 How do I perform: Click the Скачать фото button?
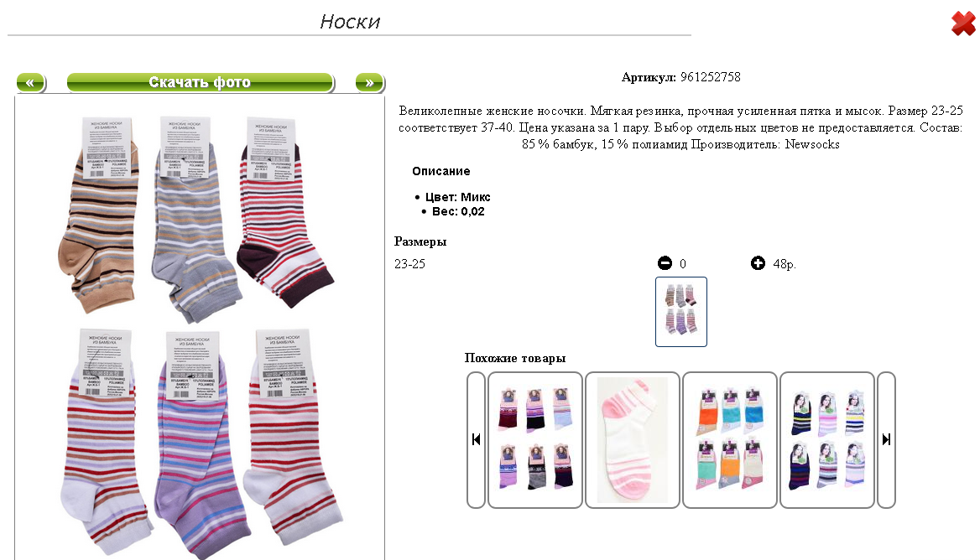coord(200,82)
